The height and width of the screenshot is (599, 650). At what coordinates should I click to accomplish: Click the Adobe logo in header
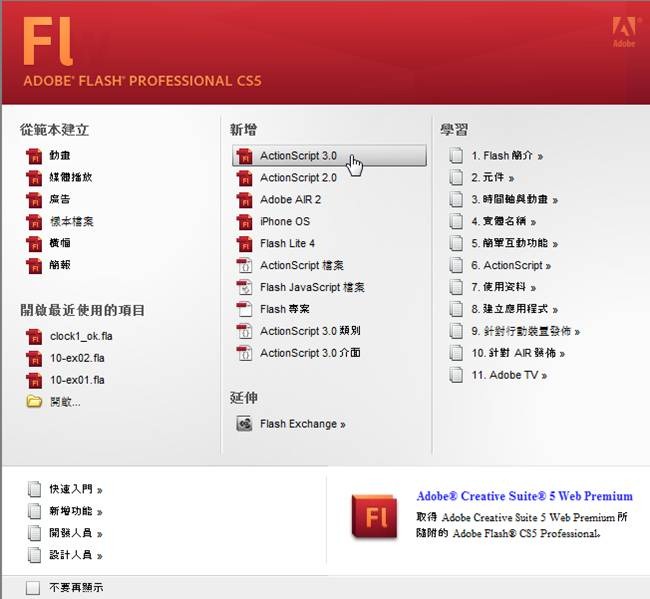(x=623, y=32)
